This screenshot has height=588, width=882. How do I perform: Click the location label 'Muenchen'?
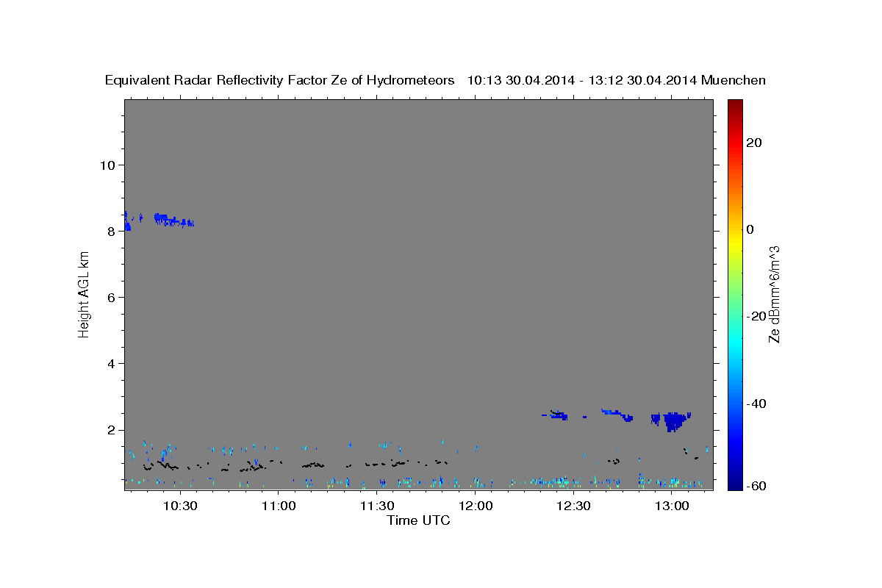734,81
